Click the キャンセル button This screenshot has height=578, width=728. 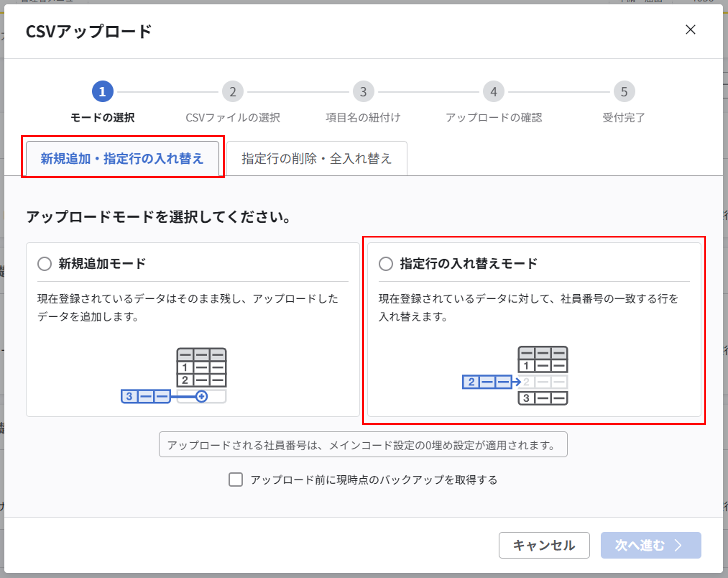click(544, 545)
